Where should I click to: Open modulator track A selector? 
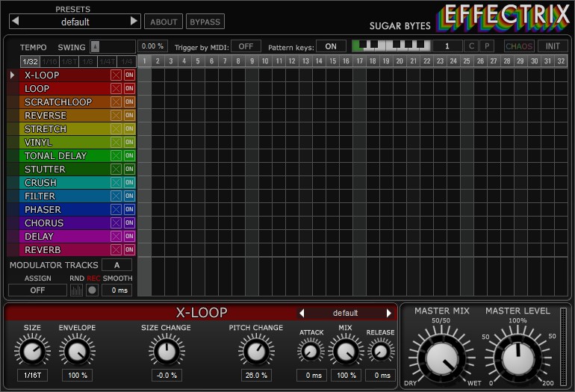(x=116, y=265)
